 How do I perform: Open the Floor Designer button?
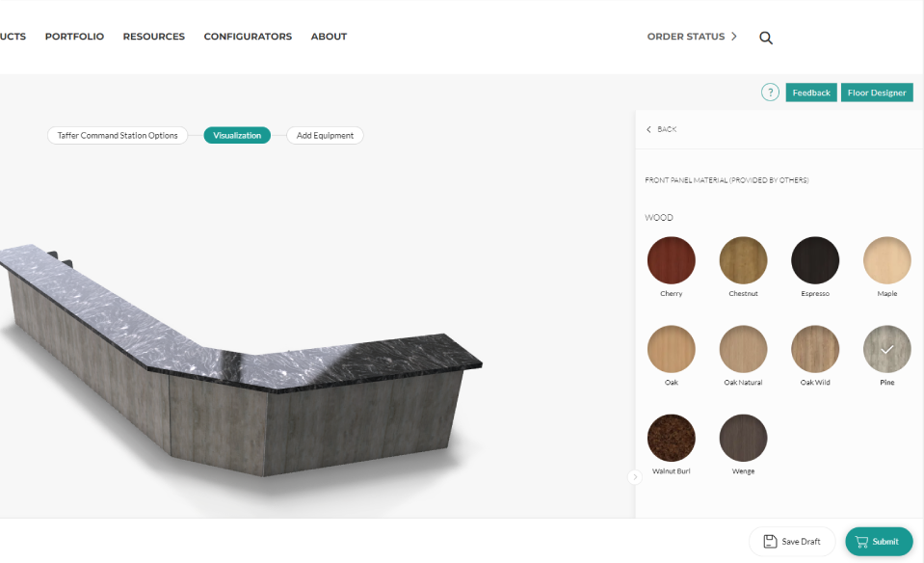tap(877, 93)
